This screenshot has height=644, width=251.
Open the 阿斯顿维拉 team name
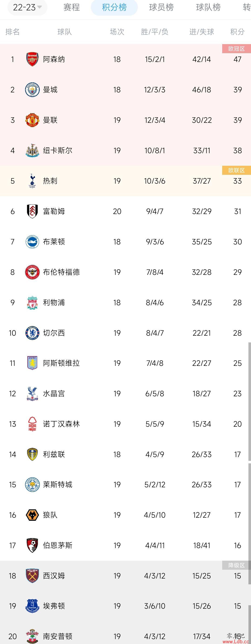pos(61,363)
